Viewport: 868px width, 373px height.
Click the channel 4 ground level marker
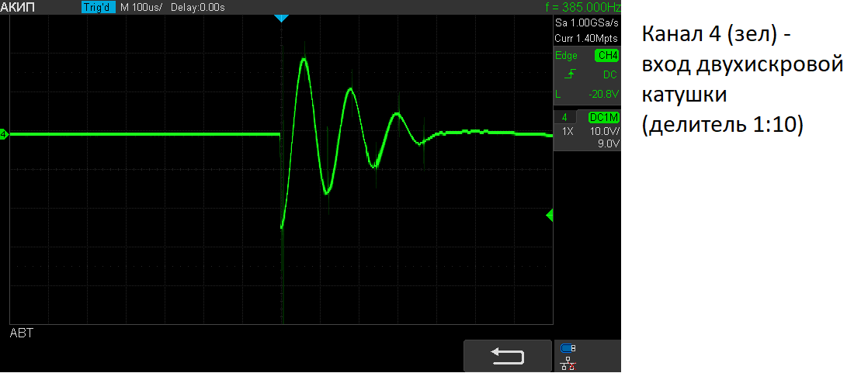[x=4, y=135]
